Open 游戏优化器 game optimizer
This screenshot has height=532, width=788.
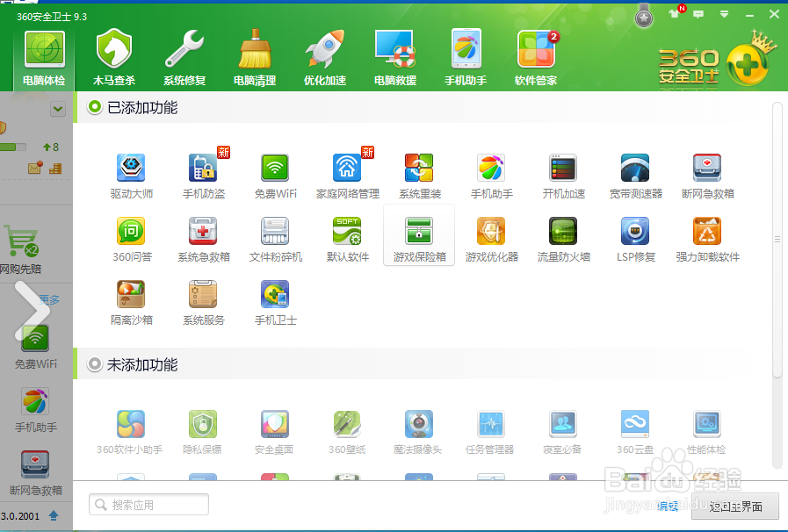click(x=491, y=240)
